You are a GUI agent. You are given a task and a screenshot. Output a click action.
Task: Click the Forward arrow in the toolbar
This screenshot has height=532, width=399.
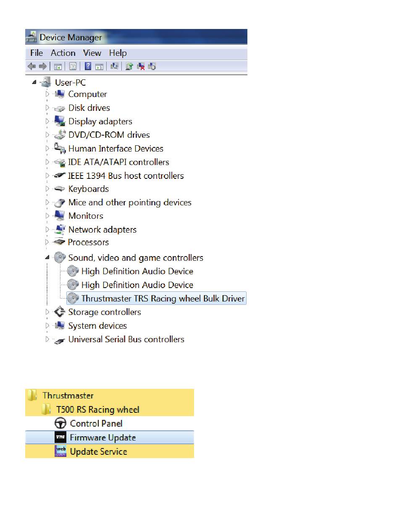[x=42, y=66]
